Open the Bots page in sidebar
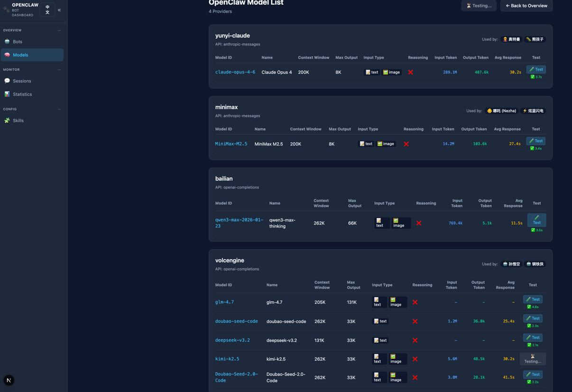Image resolution: width=572 pixels, height=392 pixels. tap(32, 42)
